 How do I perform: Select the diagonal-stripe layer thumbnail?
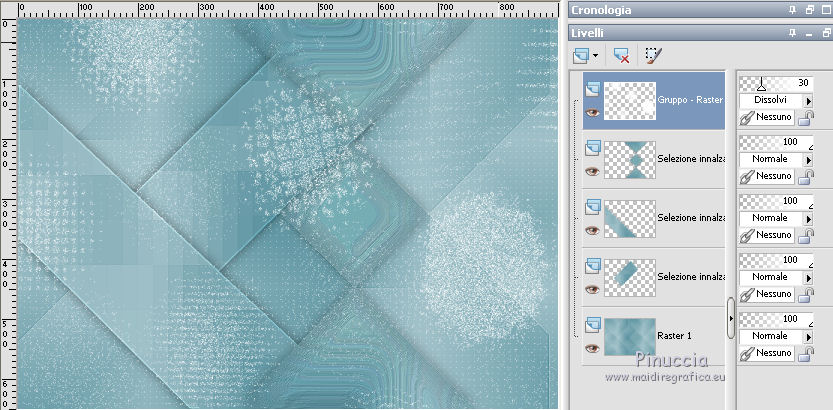[630, 219]
